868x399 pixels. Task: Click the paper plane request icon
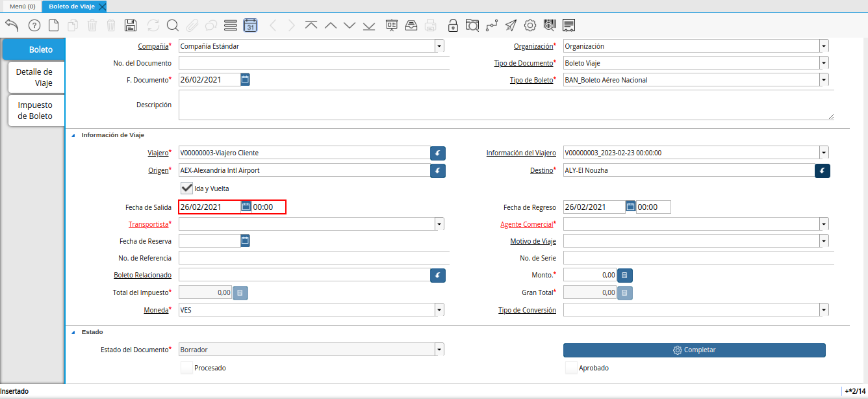click(x=511, y=25)
